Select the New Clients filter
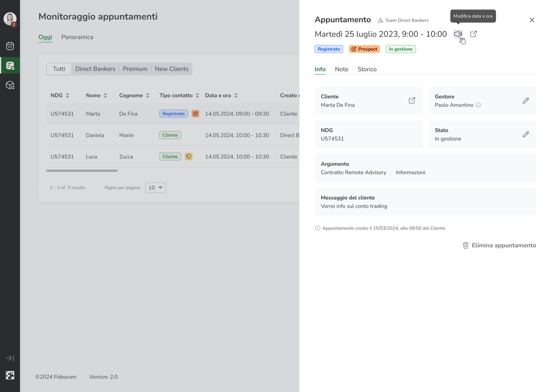 point(172,69)
